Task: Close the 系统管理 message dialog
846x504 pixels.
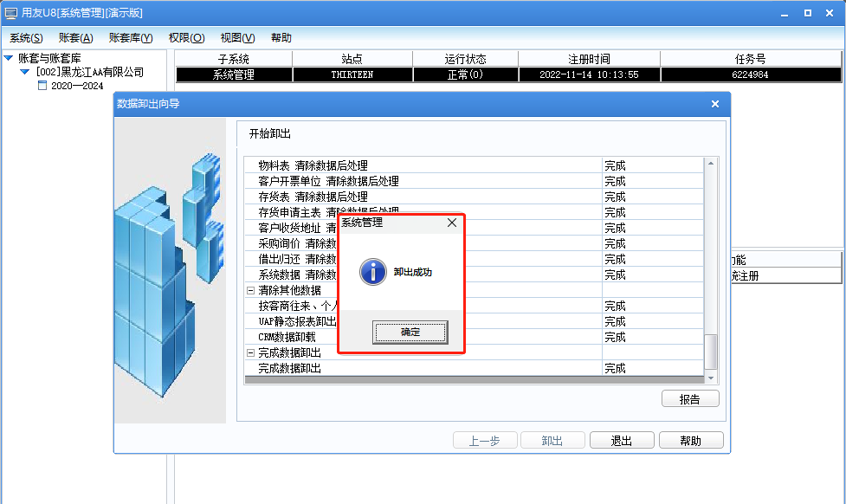Action: pos(452,223)
